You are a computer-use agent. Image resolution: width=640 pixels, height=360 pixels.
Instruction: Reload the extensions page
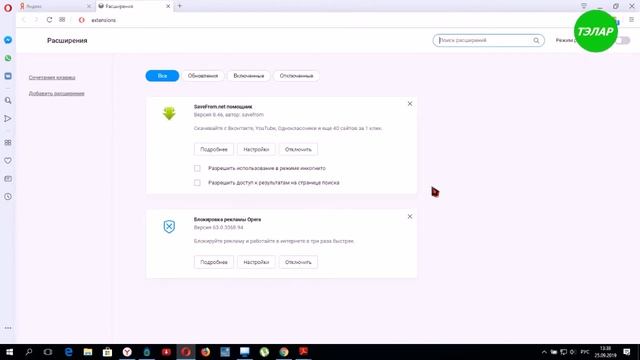pos(49,20)
